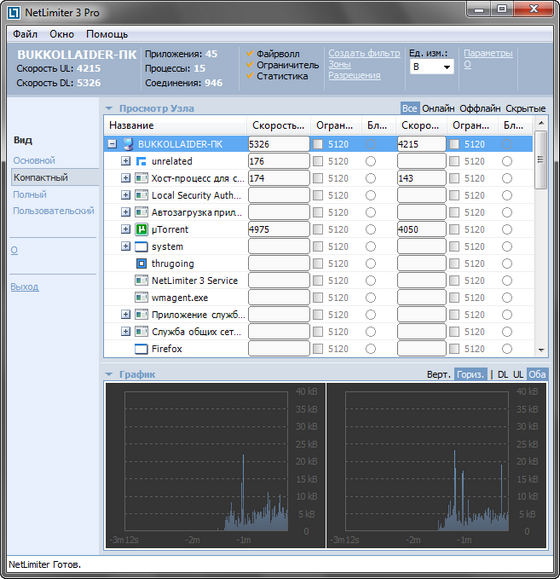Click the µTorrent green application icon
The height and width of the screenshot is (579, 560).
[141, 229]
